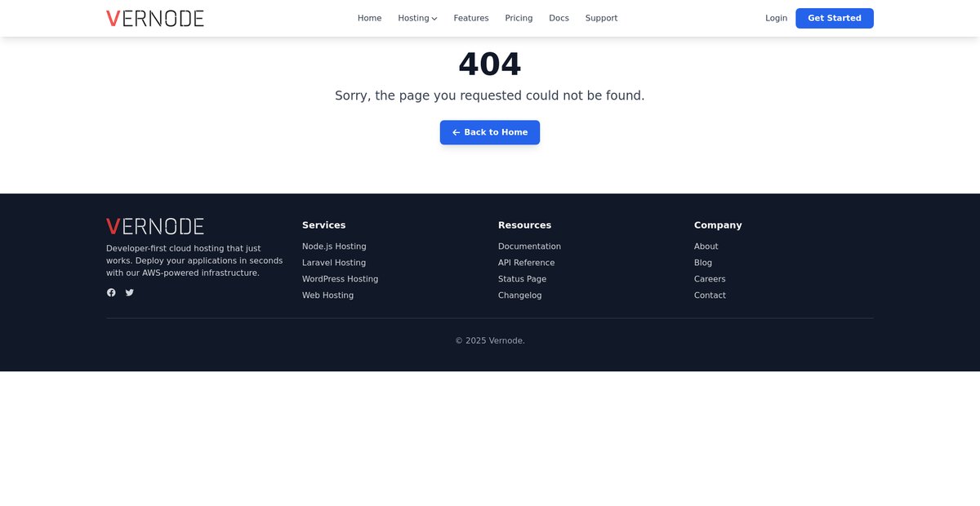Click the 'Sorry, the page you requested' message

click(490, 95)
